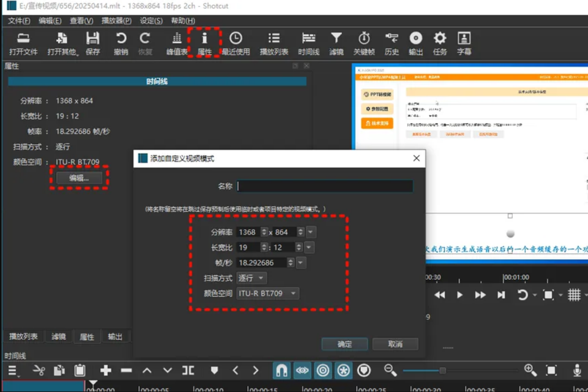Click the timeline zoom slider
Screen dimensions: 588x392
pyautogui.click(x=442, y=371)
